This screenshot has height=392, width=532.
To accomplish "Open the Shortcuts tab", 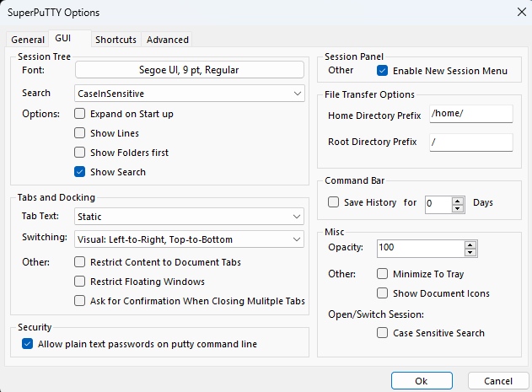I will point(116,40).
